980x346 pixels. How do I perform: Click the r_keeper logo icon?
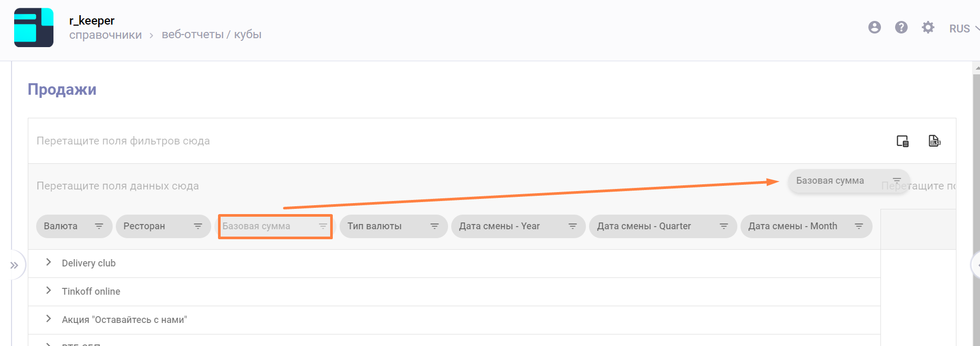(x=34, y=28)
